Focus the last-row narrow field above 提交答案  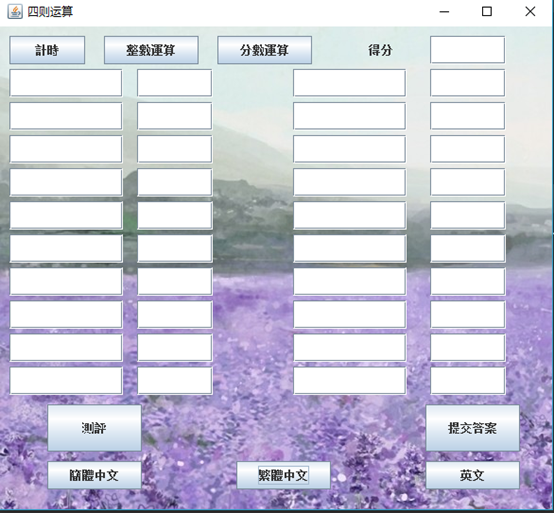click(467, 381)
